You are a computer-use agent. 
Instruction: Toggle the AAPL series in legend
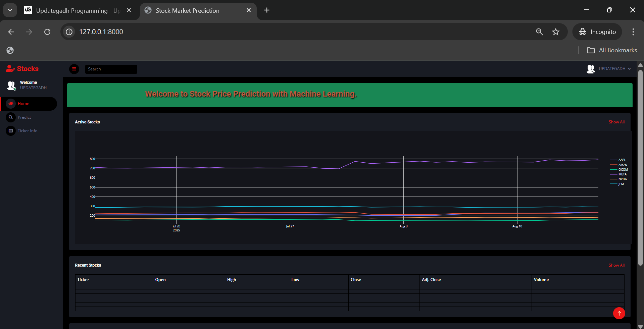point(622,160)
